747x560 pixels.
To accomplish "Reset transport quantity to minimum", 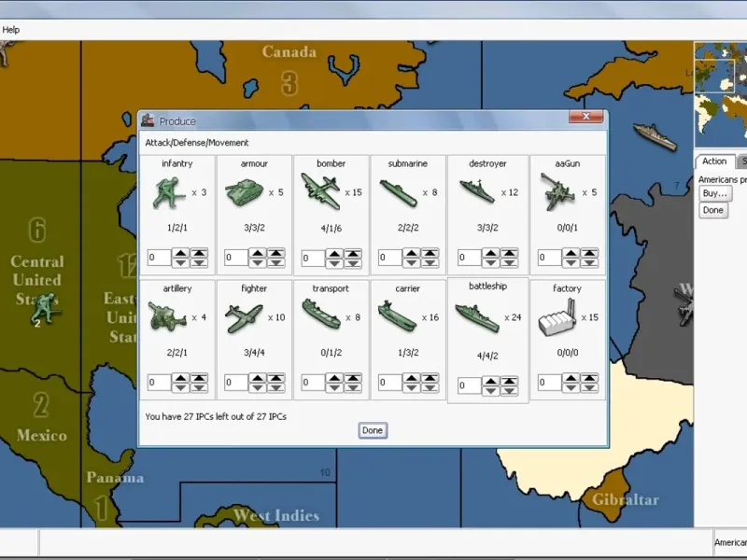I will [x=354, y=387].
